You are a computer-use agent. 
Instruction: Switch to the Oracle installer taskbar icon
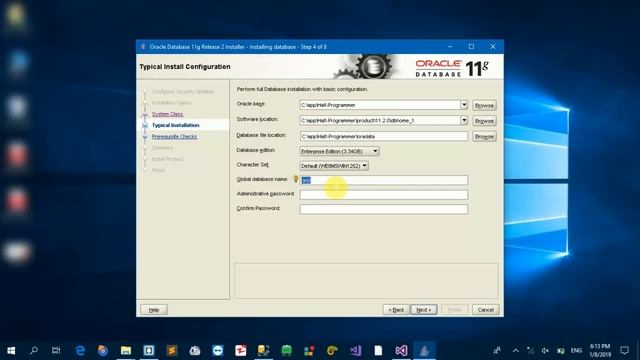click(424, 350)
